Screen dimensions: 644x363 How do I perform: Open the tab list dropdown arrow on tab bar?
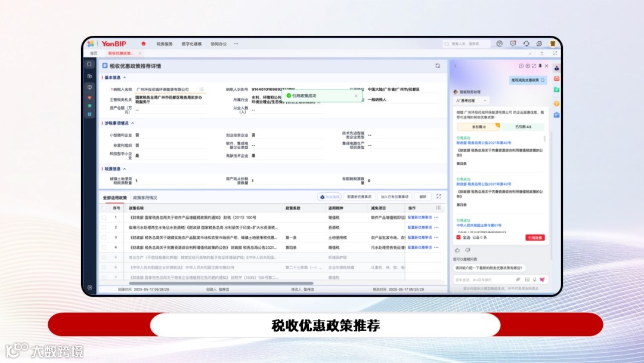[x=530, y=54]
